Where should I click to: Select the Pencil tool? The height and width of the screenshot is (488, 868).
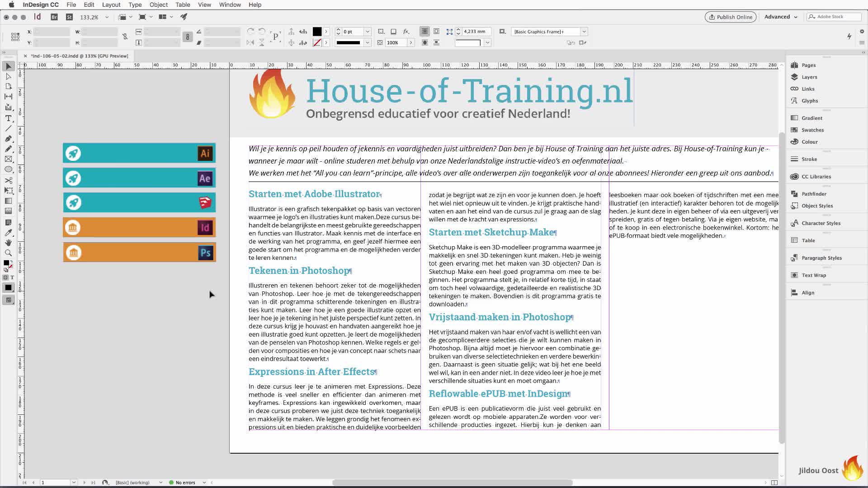(8, 149)
